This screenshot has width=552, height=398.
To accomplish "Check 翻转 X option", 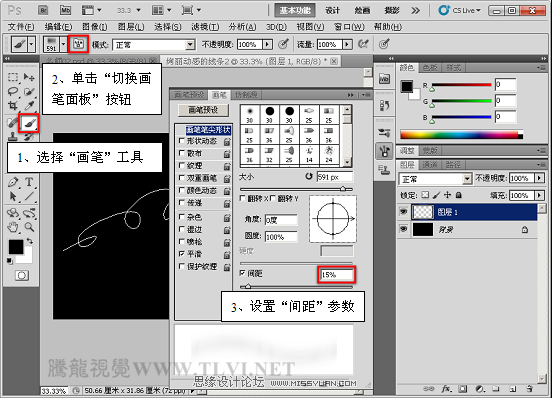I will 242,198.
